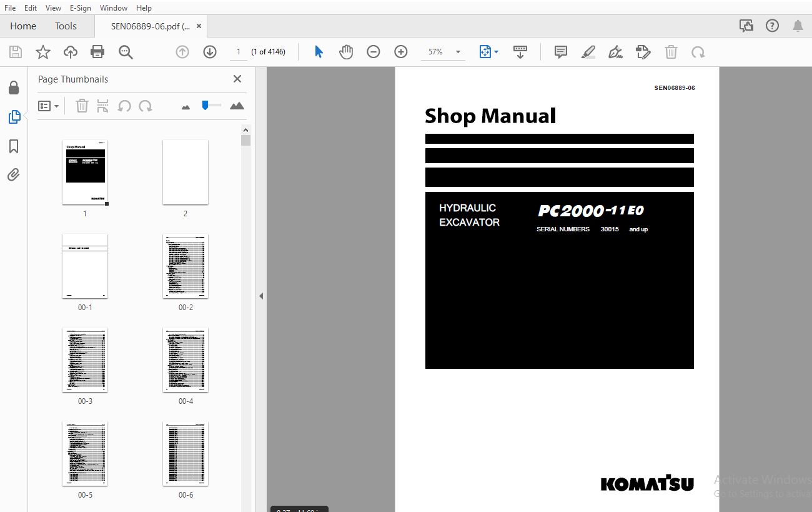The image size is (812, 512).
Task: Open the E-Sign menu
Action: [80, 8]
